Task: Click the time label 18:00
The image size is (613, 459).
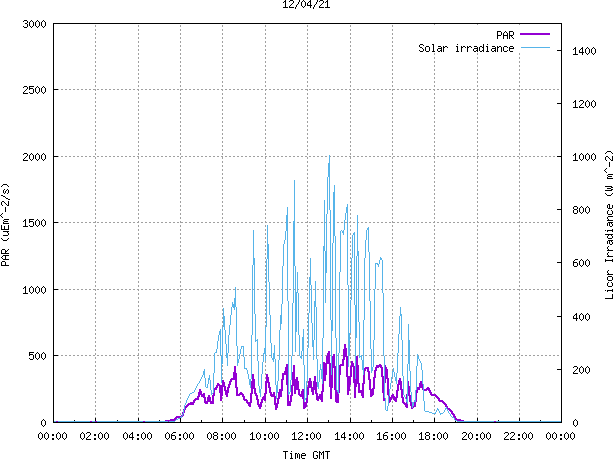Action: [434, 436]
